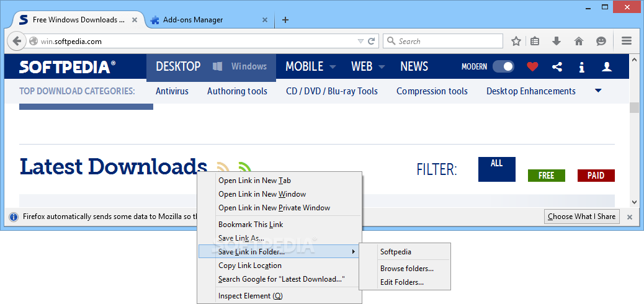Click the Softpedia logo
Screen dimensions: 644x304
[x=68, y=66]
